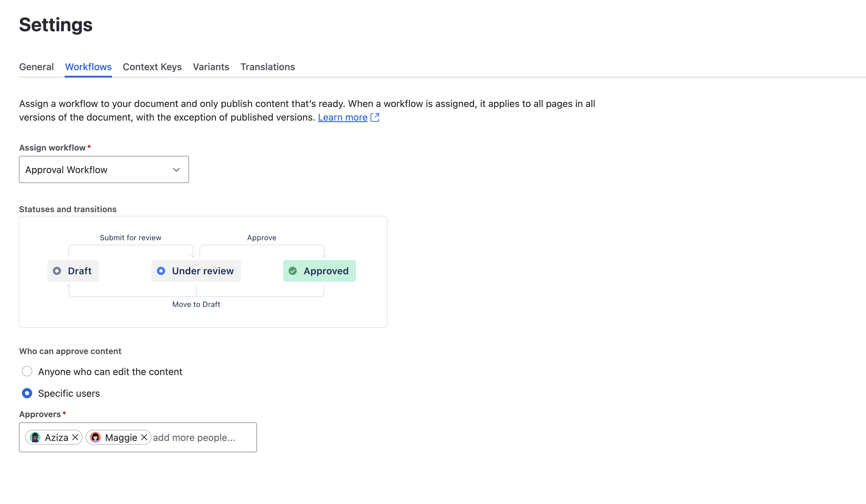
Task: Switch to the Translations tab
Action: [268, 67]
